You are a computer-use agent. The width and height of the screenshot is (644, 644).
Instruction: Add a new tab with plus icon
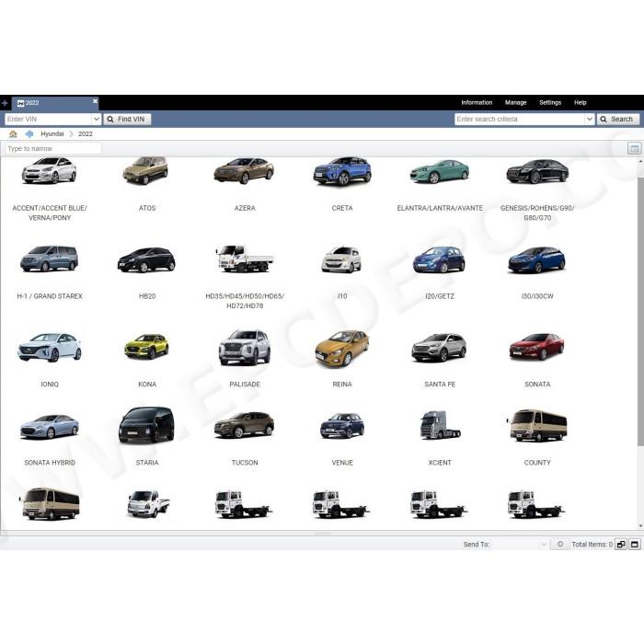(5, 103)
